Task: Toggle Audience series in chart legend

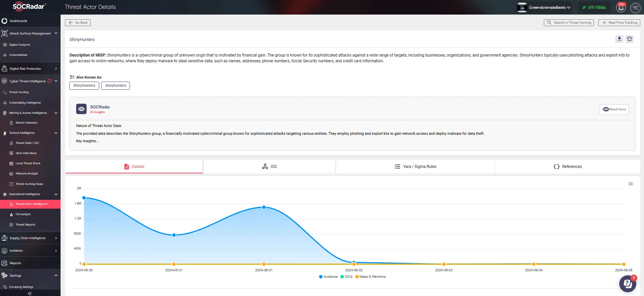Action: pyautogui.click(x=328, y=277)
